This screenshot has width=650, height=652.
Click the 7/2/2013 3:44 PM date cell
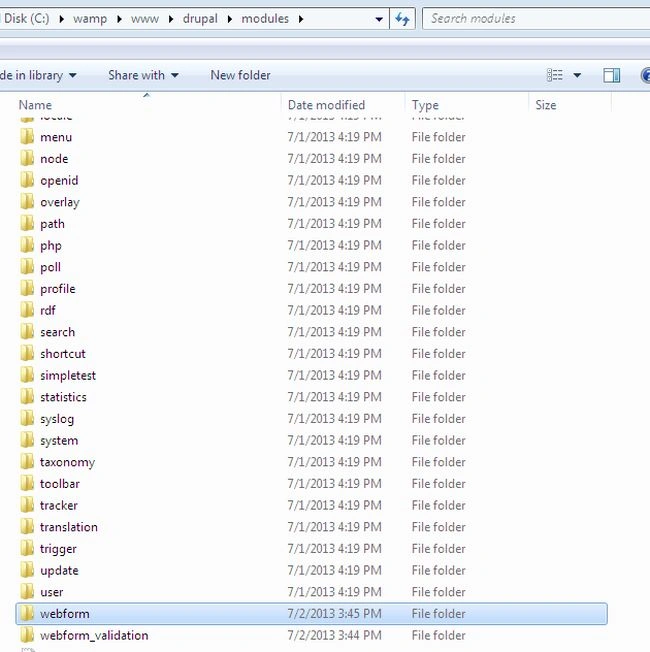[x=334, y=635]
